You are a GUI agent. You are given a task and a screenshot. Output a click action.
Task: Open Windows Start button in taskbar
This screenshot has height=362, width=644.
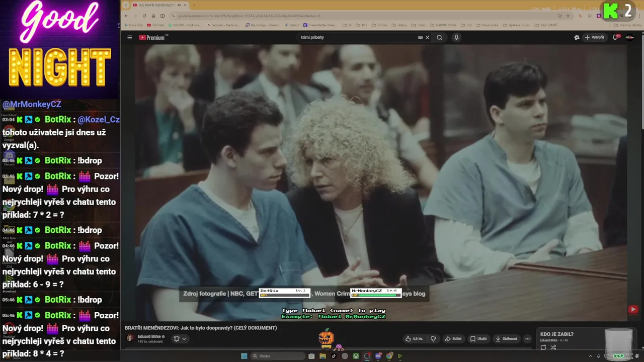click(244, 356)
